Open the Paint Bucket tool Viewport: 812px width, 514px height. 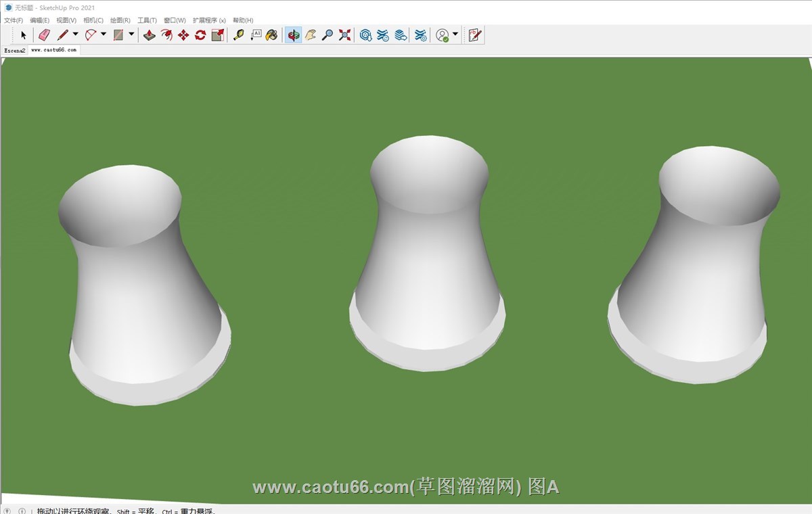[271, 35]
